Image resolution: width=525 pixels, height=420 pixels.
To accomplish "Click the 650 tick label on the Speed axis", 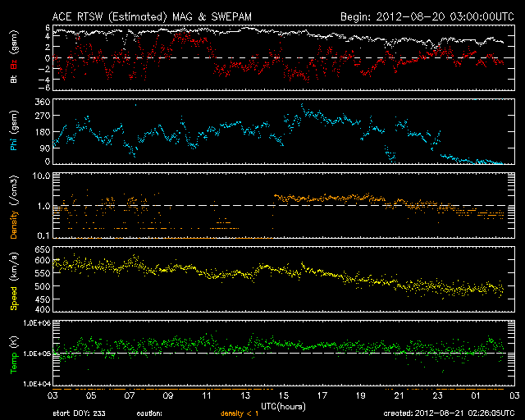I will tap(42, 249).
